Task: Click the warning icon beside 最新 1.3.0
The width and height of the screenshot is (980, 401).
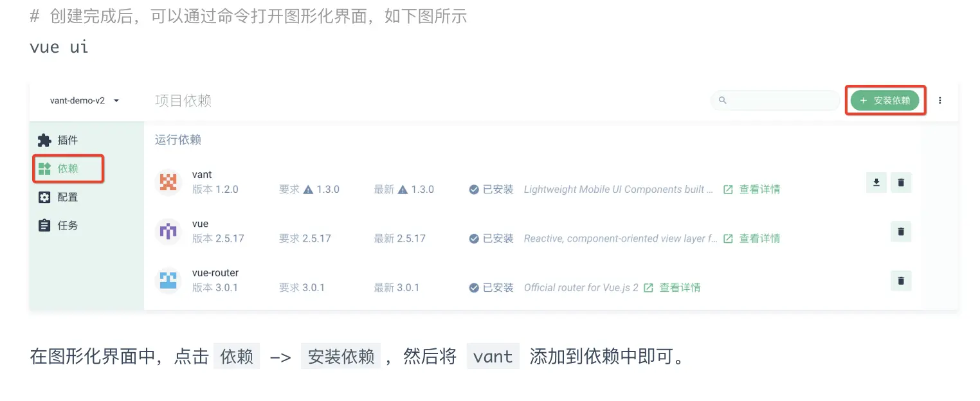Action: pos(403,190)
